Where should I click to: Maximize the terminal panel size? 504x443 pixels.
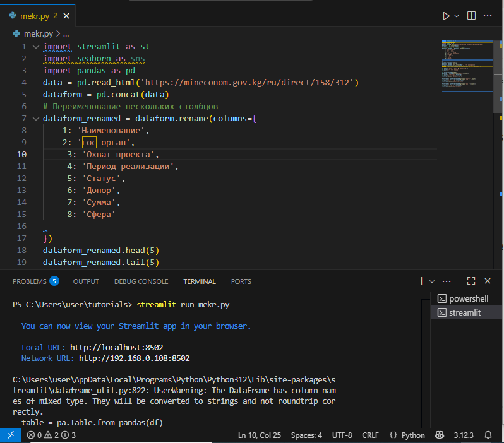tap(471, 281)
